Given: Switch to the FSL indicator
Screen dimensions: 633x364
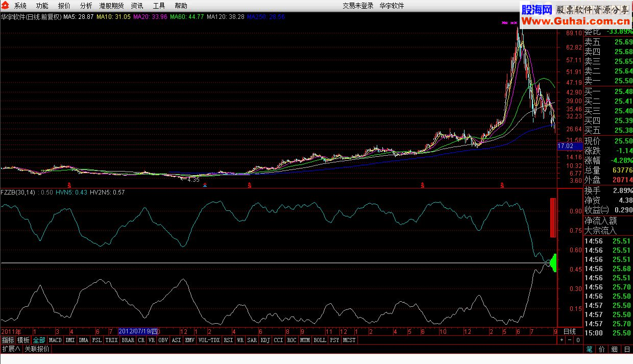Looking at the screenshot, I should pyautogui.click(x=97, y=340).
